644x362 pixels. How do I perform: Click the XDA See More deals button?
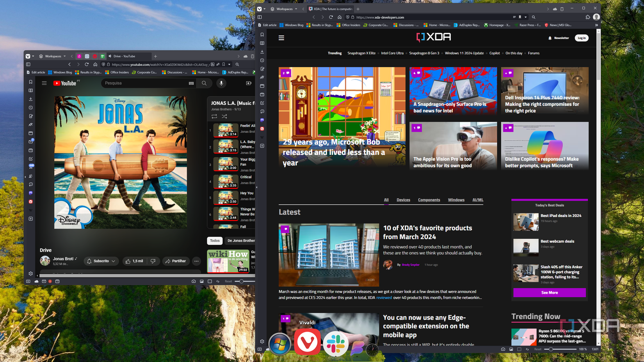[x=549, y=292]
